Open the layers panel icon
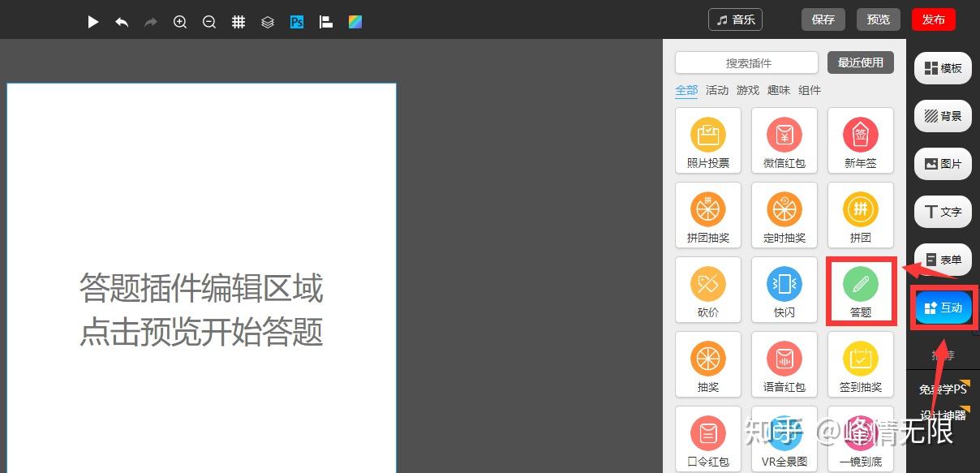Image resolution: width=980 pixels, height=473 pixels. (x=268, y=22)
